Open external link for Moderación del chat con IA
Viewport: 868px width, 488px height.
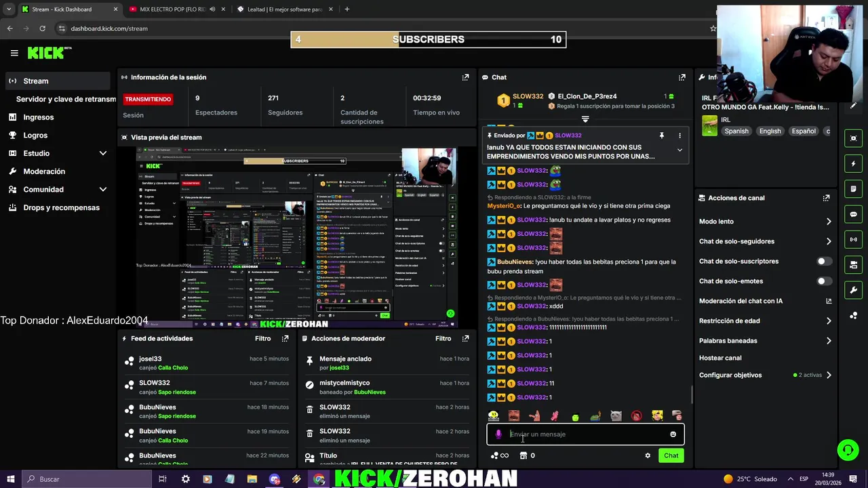click(x=829, y=301)
